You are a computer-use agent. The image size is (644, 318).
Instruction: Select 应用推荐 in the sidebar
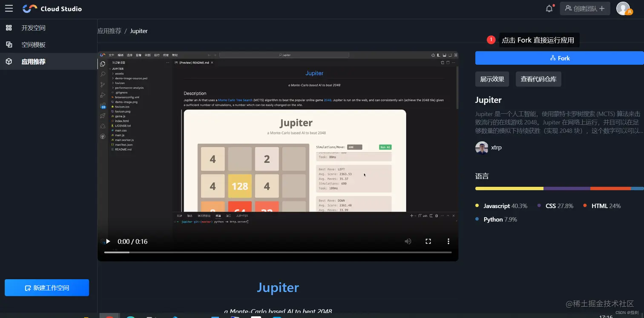(49, 62)
